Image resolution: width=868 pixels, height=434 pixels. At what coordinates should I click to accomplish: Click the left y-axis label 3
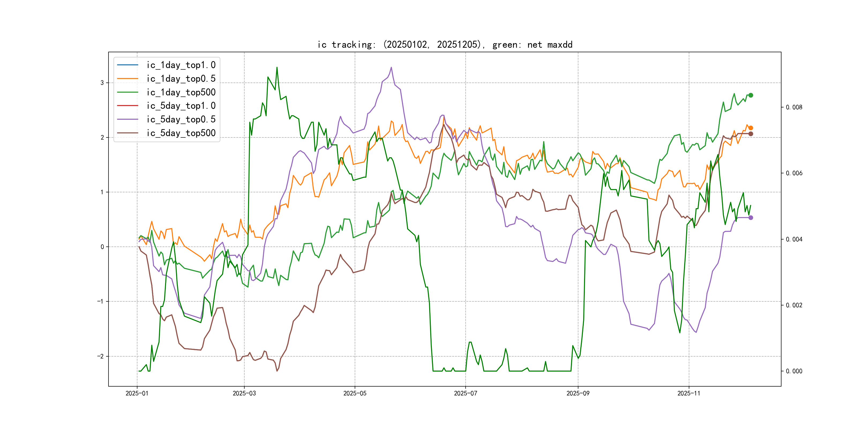102,83
